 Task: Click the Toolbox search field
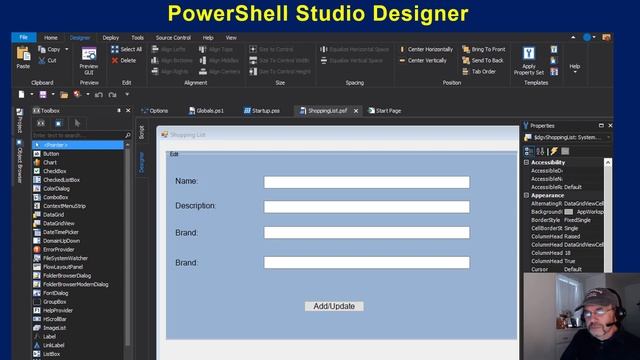(x=78, y=135)
